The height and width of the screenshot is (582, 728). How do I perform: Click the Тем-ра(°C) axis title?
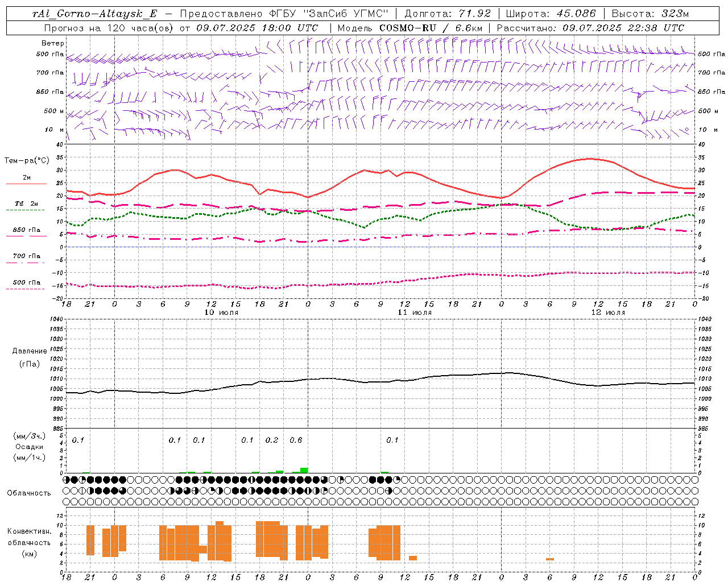27,161
